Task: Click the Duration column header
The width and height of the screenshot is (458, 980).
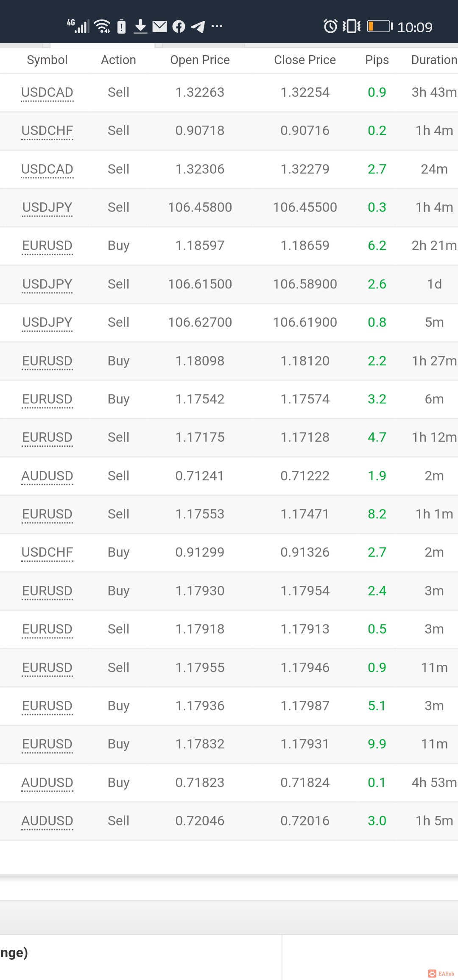Action: coord(434,60)
